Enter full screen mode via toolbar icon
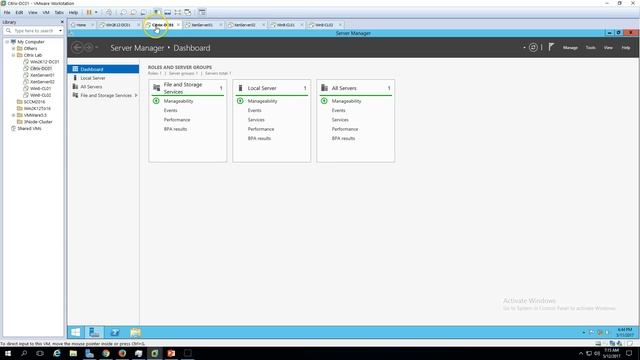640x360 pixels. pyautogui.click(x=178, y=12)
